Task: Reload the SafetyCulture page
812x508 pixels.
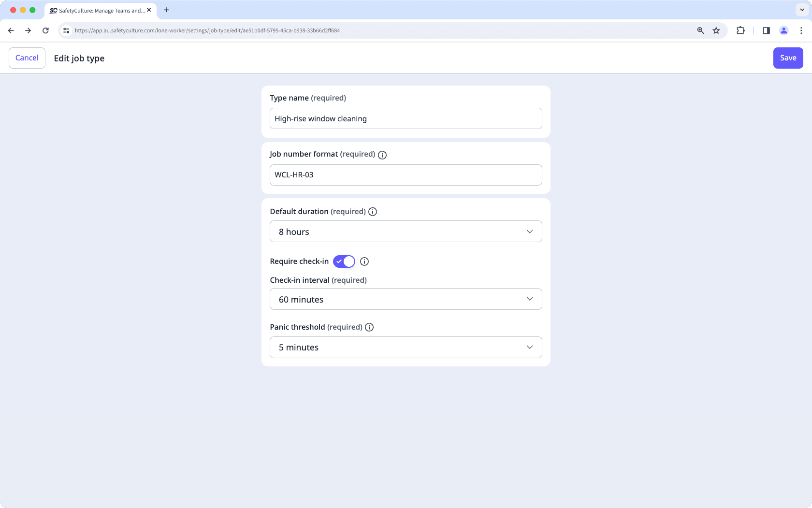Action: tap(45, 30)
